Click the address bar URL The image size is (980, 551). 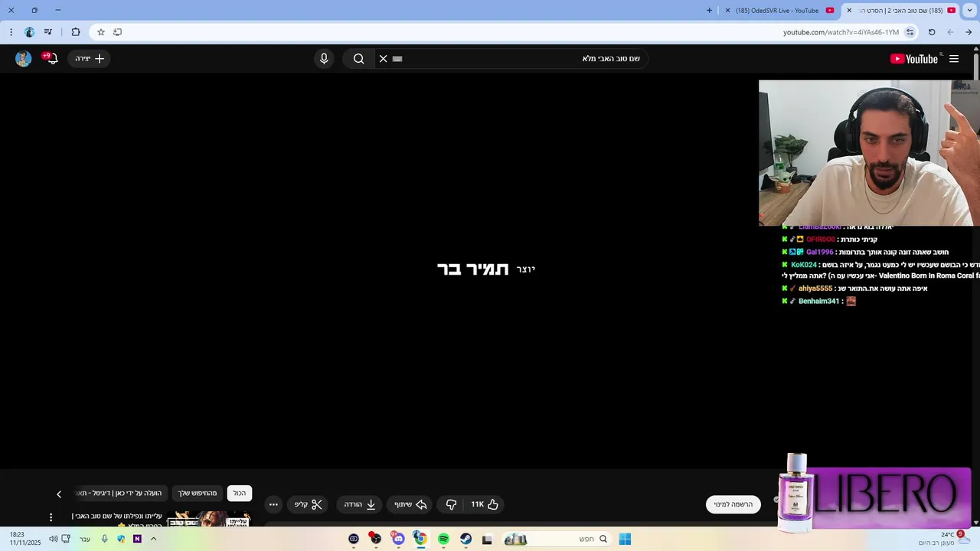click(841, 32)
